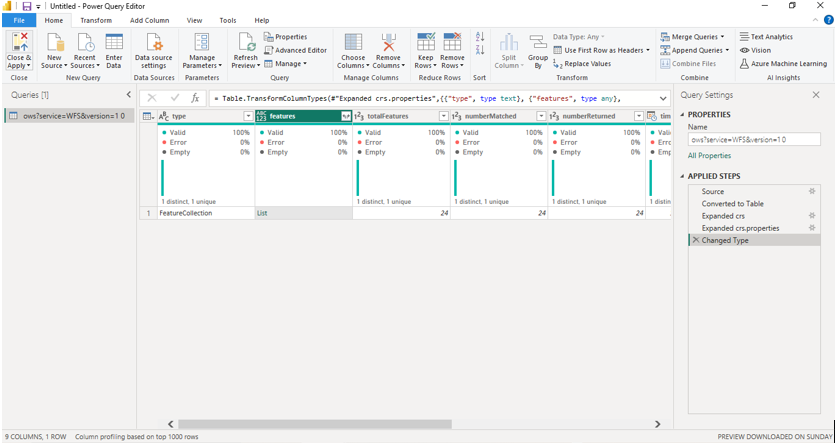Open filter dropdown of numberMatched column

point(541,116)
